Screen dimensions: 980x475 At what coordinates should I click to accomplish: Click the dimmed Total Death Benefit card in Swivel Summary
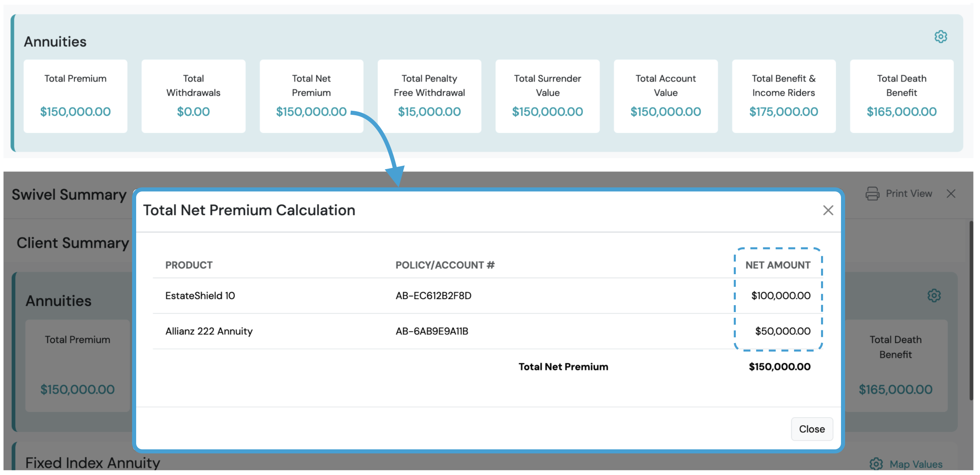pos(895,365)
